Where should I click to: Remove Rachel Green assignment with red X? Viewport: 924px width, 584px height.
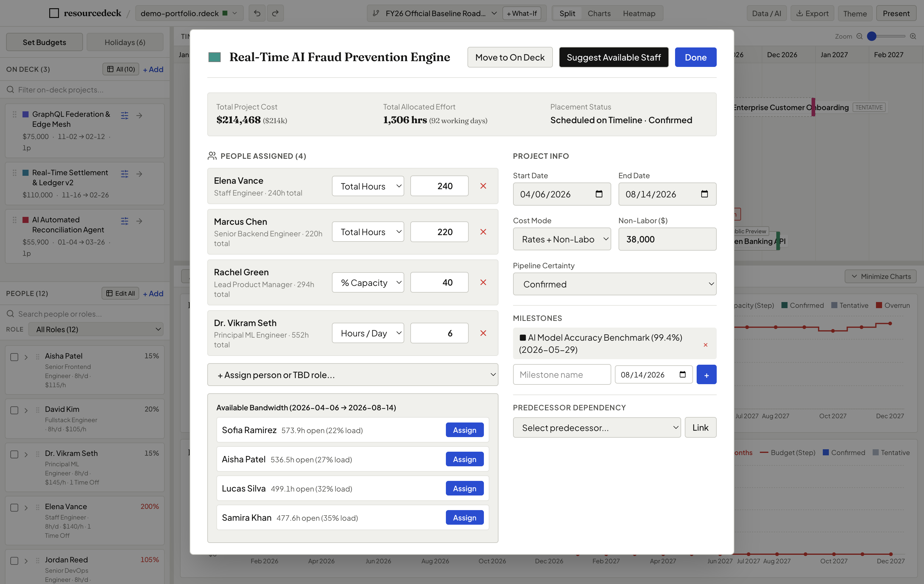click(x=483, y=282)
